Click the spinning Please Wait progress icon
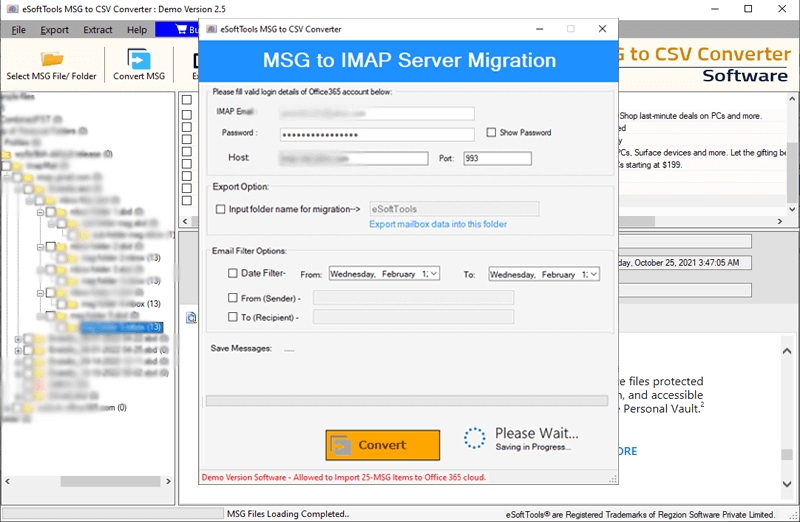Image resolution: width=800 pixels, height=522 pixels. 474,439
